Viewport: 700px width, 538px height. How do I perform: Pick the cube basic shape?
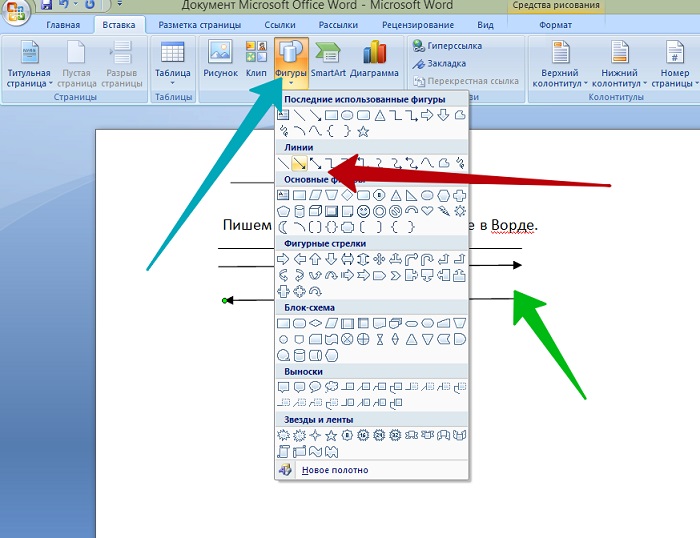click(x=315, y=211)
